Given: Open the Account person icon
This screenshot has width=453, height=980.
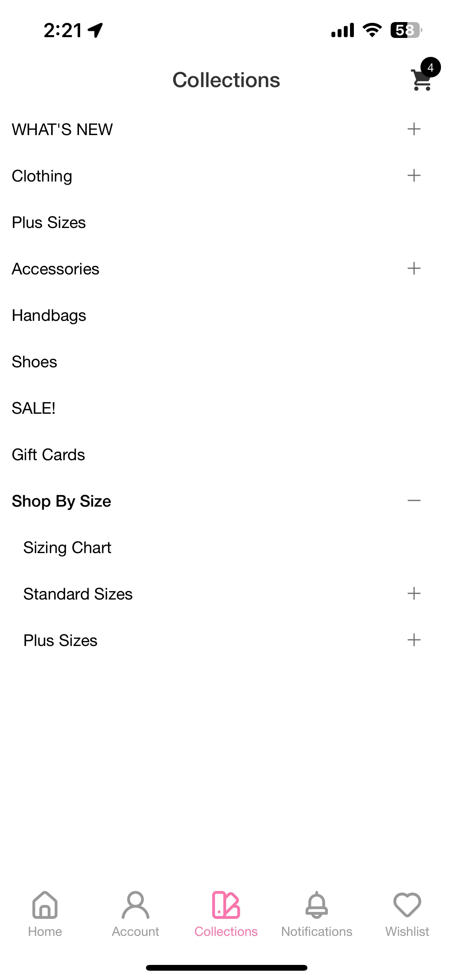Looking at the screenshot, I should [136, 905].
